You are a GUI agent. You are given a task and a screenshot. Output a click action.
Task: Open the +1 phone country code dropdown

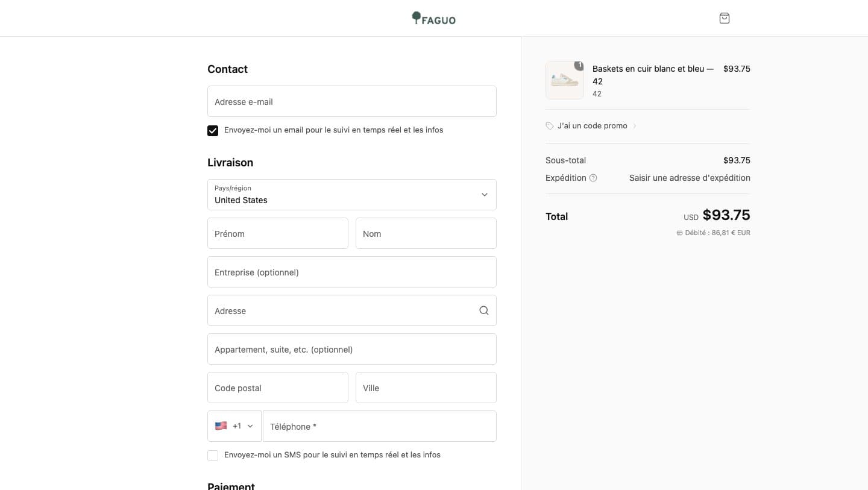pos(234,426)
